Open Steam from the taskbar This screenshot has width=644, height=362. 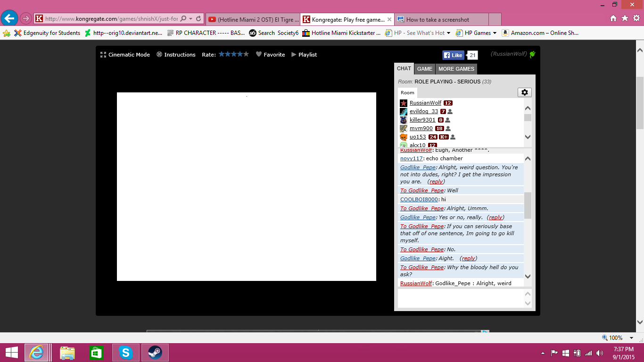tap(155, 353)
